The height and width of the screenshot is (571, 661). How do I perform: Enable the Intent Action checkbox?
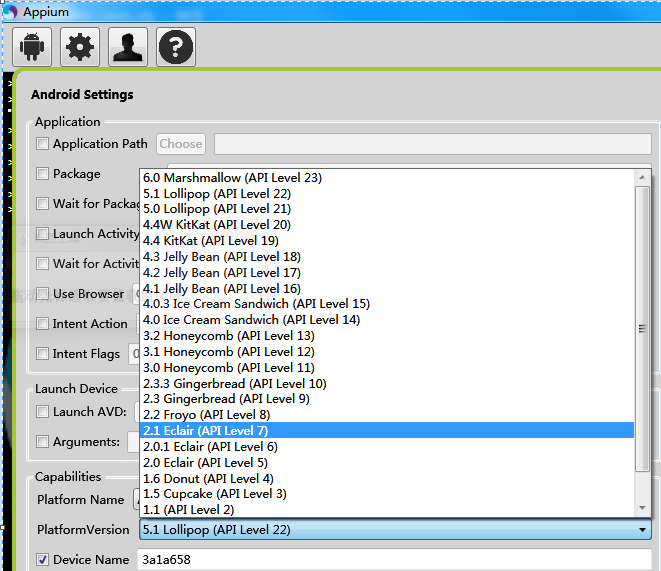[x=42, y=324]
